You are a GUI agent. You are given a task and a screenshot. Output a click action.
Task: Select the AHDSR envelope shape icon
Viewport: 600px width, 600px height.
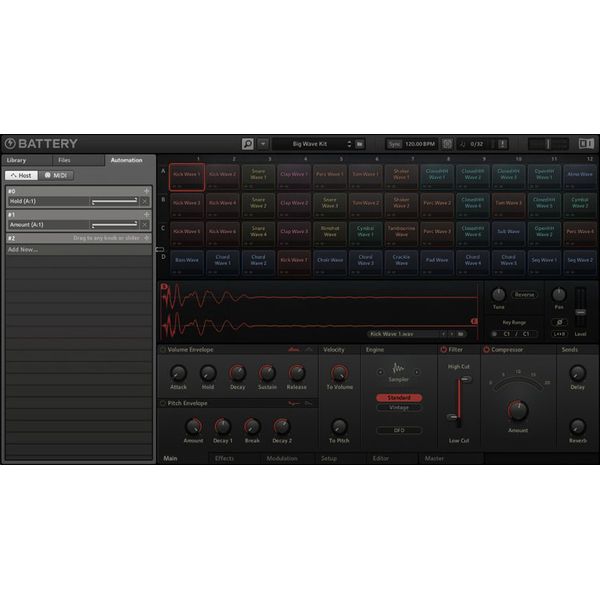(293, 349)
